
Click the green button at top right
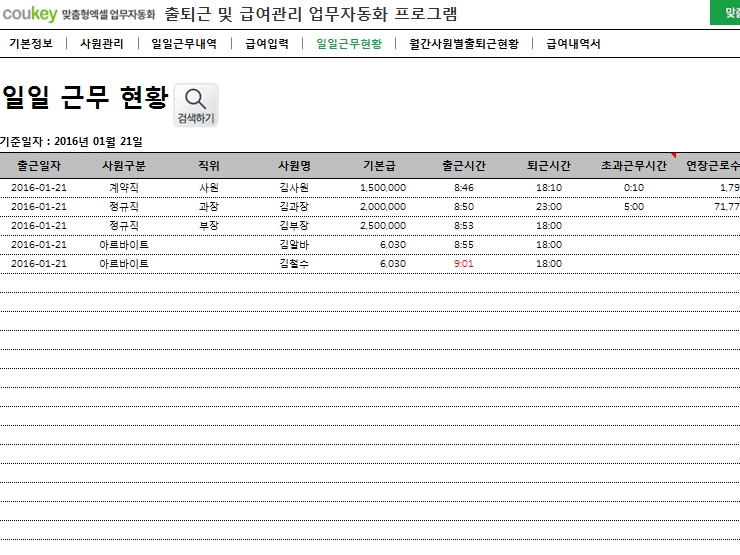725,13
